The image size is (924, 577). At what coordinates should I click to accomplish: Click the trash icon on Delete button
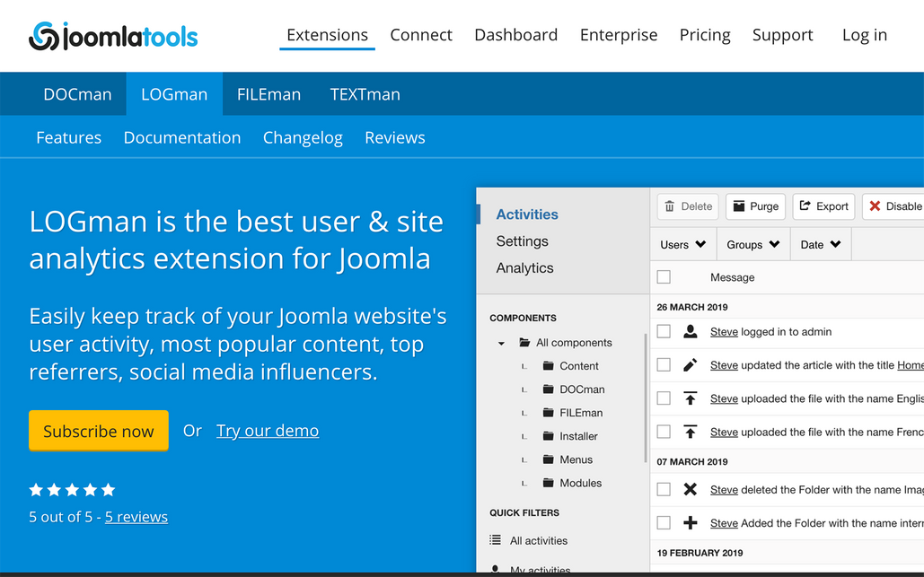click(670, 206)
